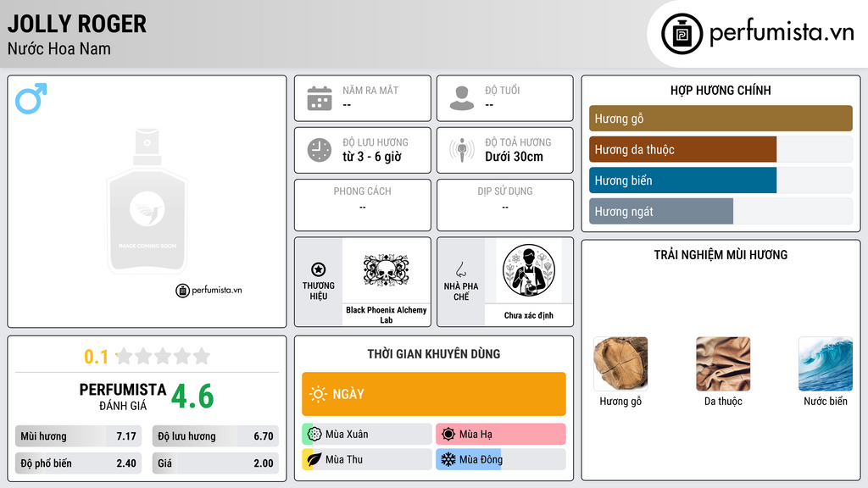Image resolution: width=868 pixels, height=488 pixels.
Task: Click the Hương ngát accord bar
Action: click(721, 211)
